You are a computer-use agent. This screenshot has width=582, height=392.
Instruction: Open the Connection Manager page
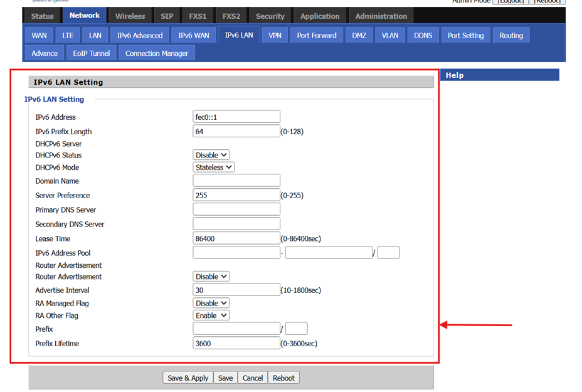point(156,53)
